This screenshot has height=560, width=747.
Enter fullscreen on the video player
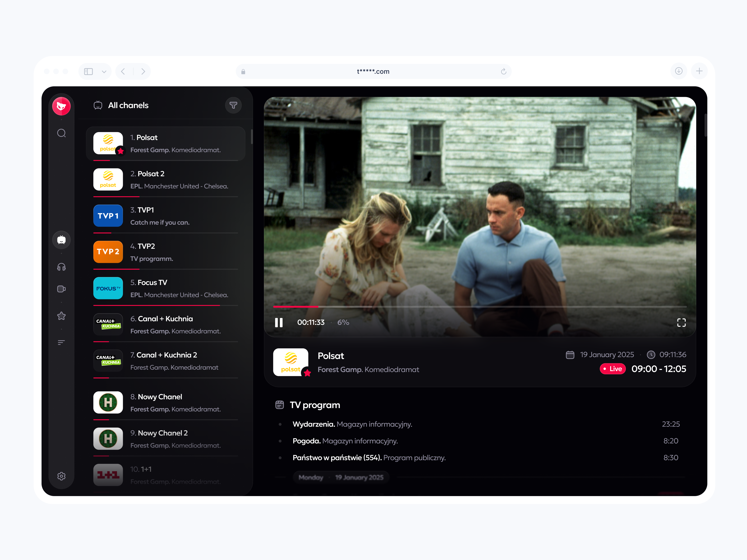pos(681,322)
